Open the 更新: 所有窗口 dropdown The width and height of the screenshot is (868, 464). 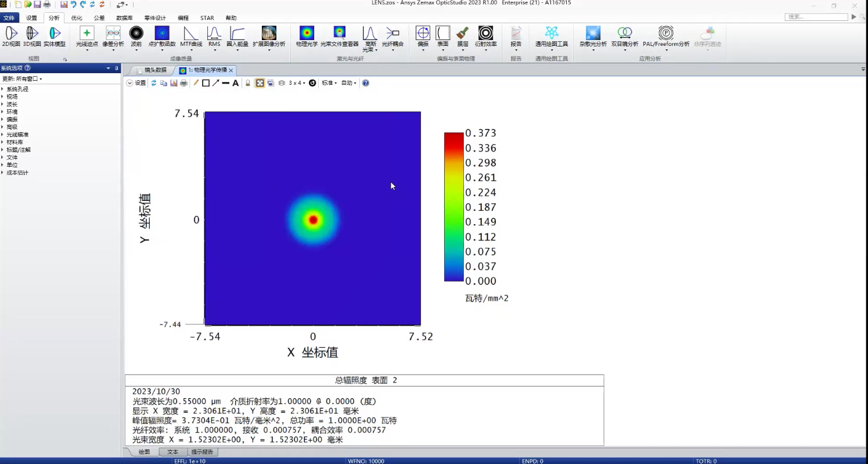23,78
